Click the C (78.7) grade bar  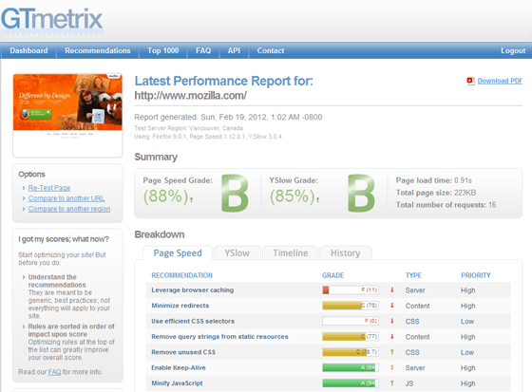point(351,352)
